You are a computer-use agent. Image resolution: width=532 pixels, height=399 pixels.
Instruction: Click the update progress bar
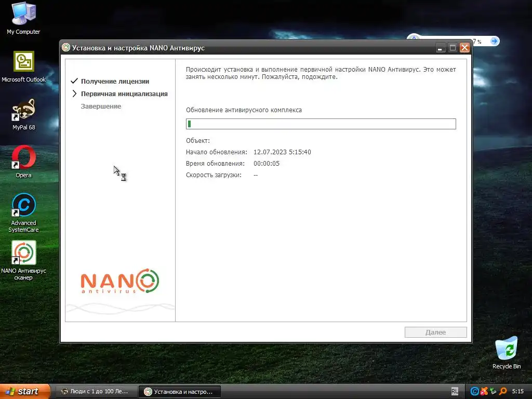(321, 124)
